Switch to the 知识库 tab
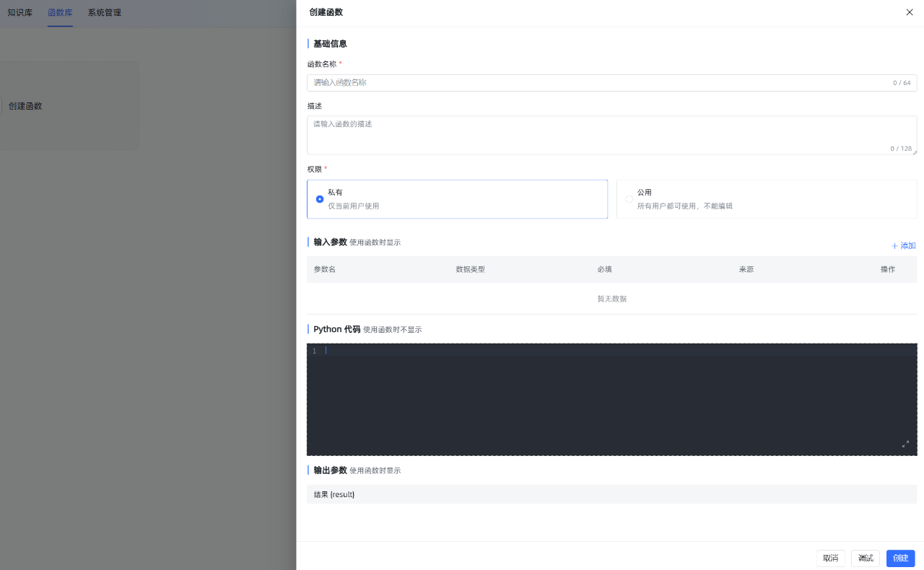Screen dimensions: 924x570 (x=19, y=13)
